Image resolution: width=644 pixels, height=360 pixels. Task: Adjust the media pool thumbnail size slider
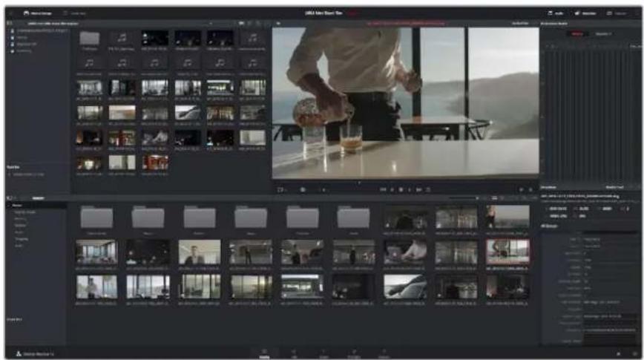click(464, 198)
